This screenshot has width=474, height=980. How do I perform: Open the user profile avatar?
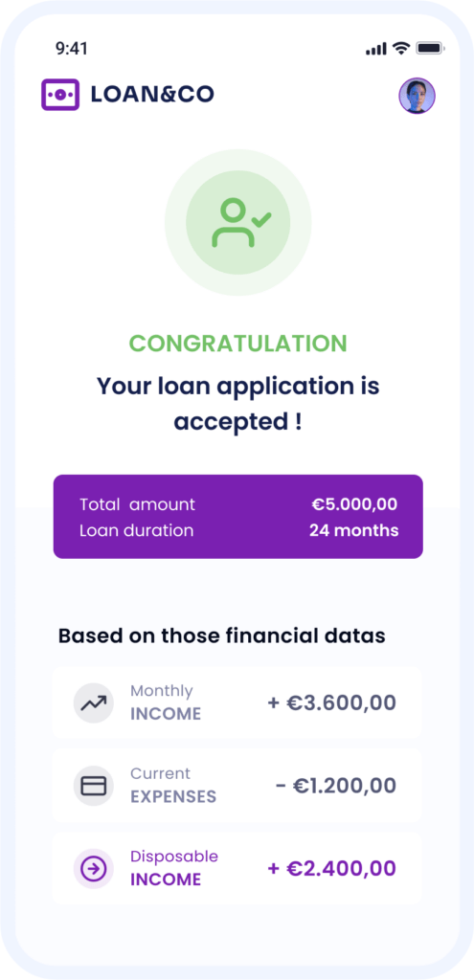[x=418, y=96]
